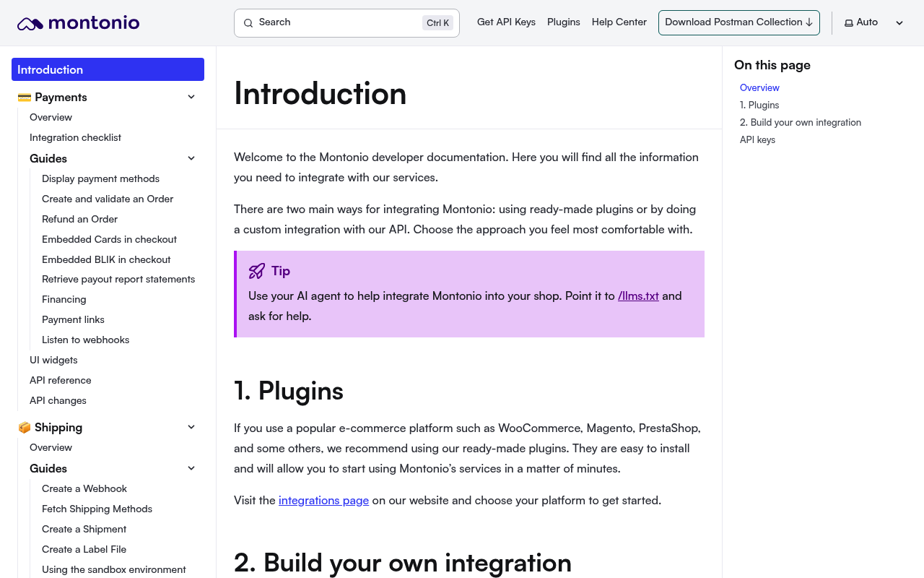Jump to 1. Plugins in On this page
The width and height of the screenshot is (924, 578).
tap(759, 105)
